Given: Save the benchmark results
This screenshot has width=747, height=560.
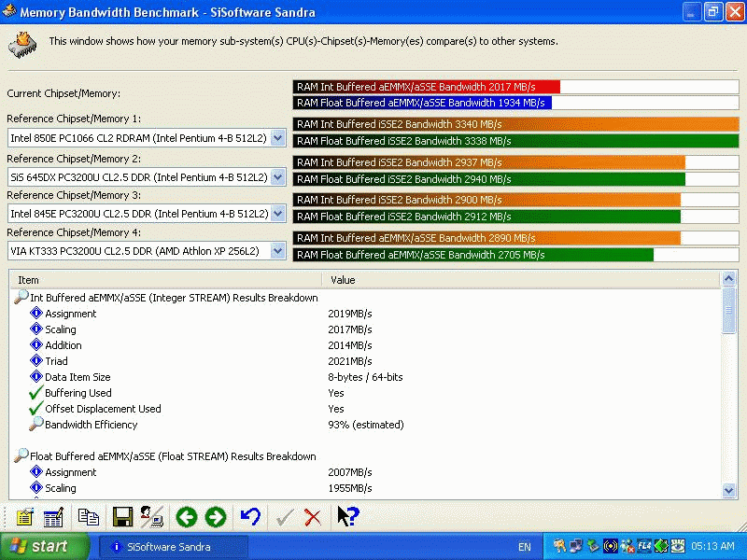Looking at the screenshot, I should tap(122, 516).
